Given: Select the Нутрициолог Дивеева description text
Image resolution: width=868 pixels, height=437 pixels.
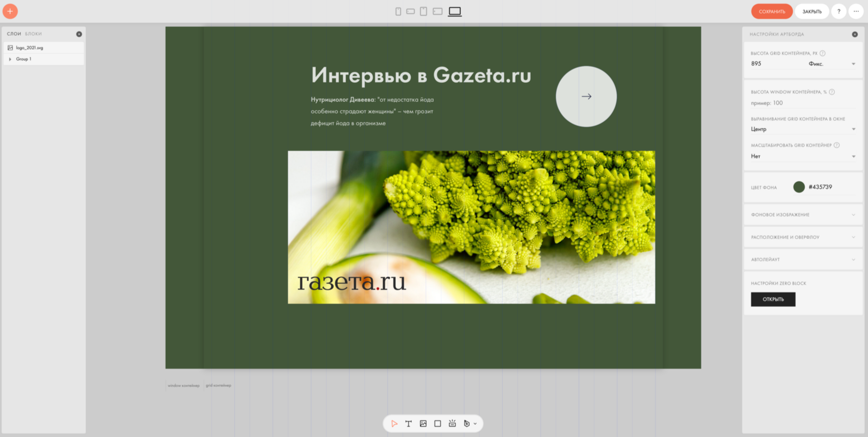Looking at the screenshot, I should point(372,111).
